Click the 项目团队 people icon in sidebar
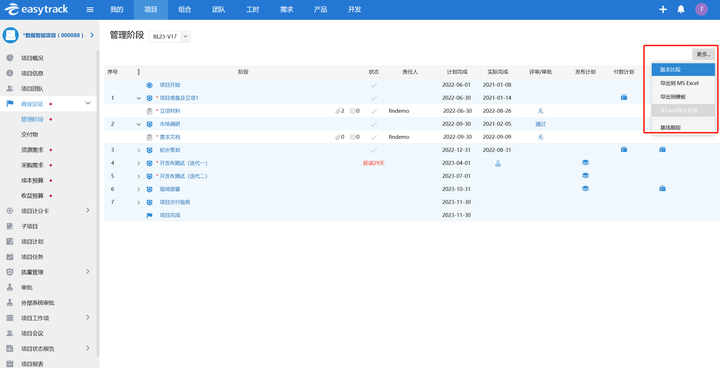The image size is (720, 368). (10, 88)
